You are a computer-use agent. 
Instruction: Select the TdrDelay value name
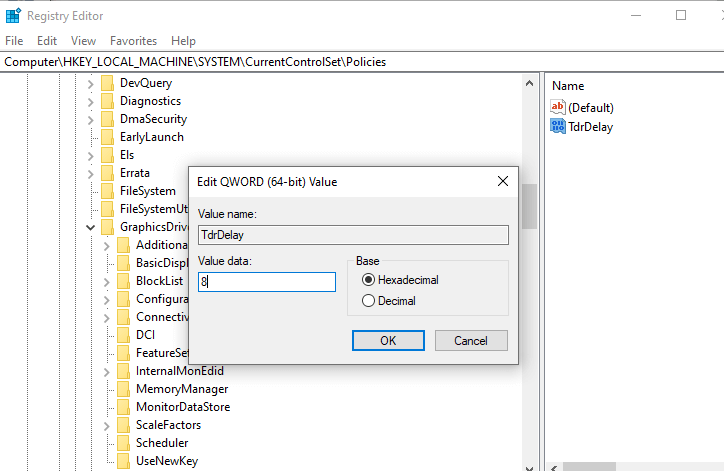[591, 127]
